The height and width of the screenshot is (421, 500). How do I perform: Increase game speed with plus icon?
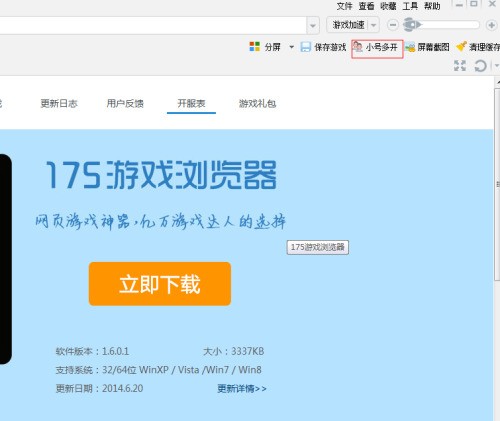(491, 25)
